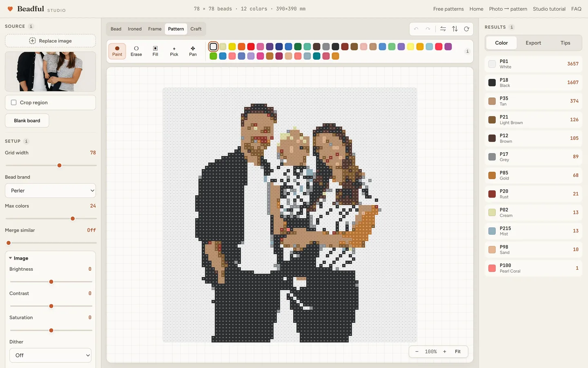Click the Blank board button
Image resolution: width=588 pixels, height=368 pixels.
pos(27,121)
